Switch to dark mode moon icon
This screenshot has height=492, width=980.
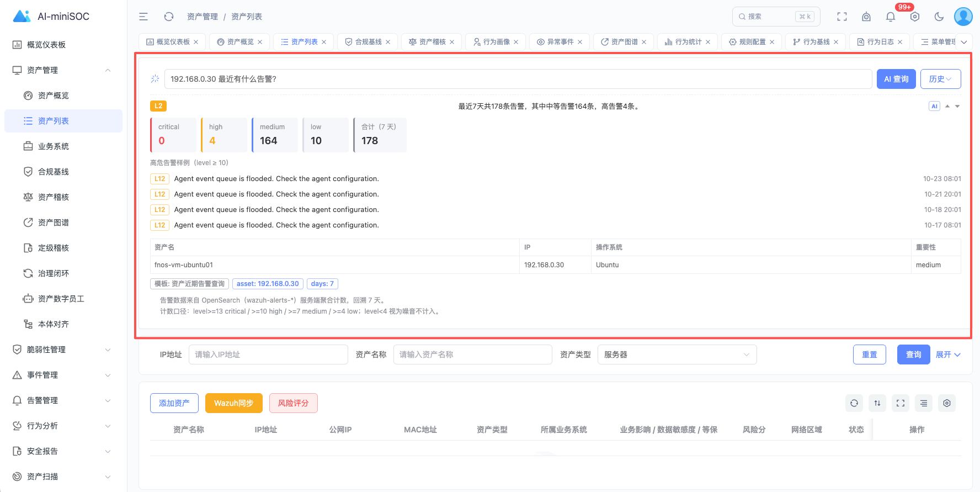click(x=939, y=17)
